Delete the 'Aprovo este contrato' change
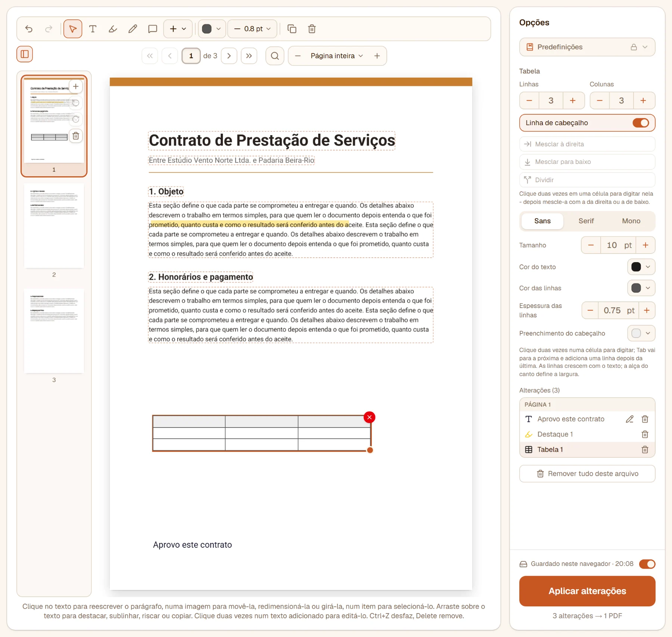Screen dimensions: 672x637 [x=645, y=419]
